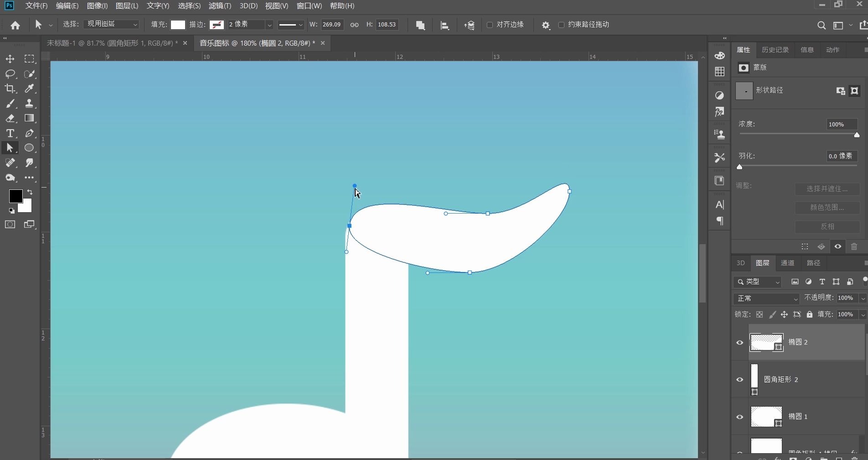This screenshot has width=868, height=460.
Task: Select the Smudge tool
Action: point(30,163)
